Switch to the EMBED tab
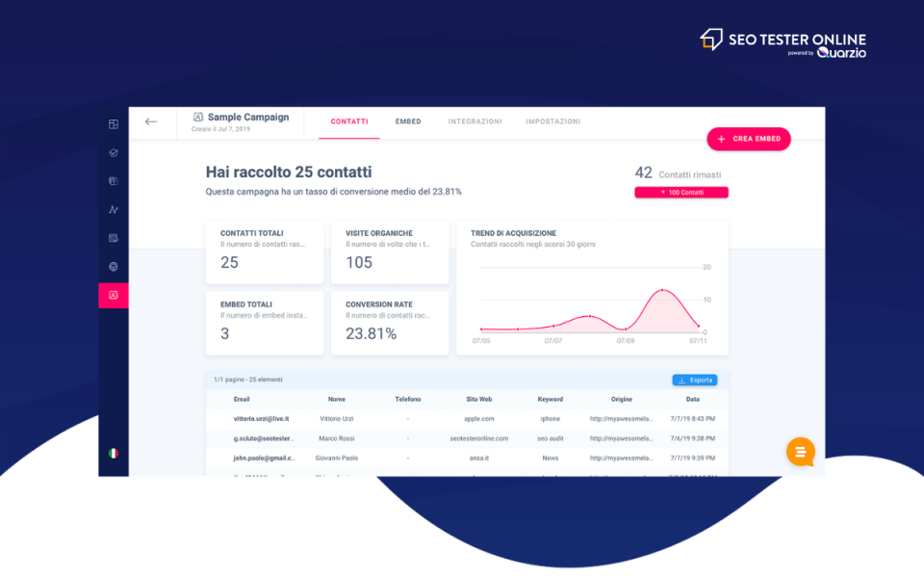The image size is (924, 578). pos(408,121)
